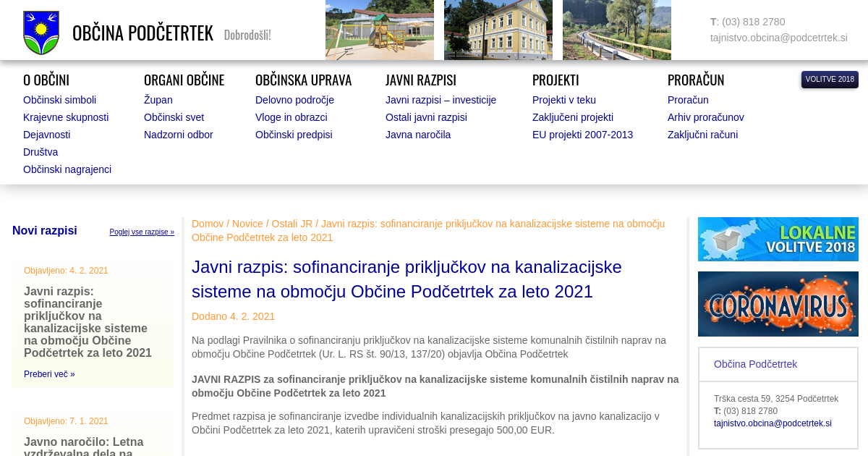
Task: Click Preberi več under first razpis
Action: pyautogui.click(x=49, y=374)
